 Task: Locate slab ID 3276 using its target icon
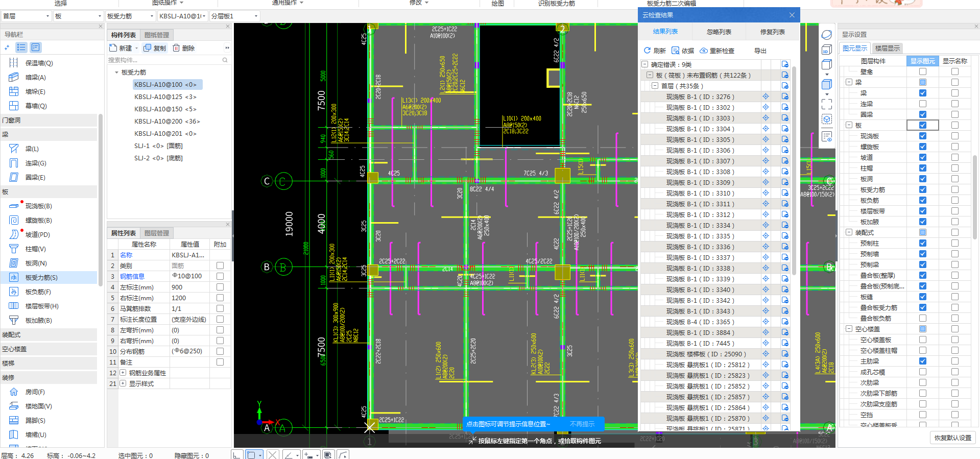[766, 96]
